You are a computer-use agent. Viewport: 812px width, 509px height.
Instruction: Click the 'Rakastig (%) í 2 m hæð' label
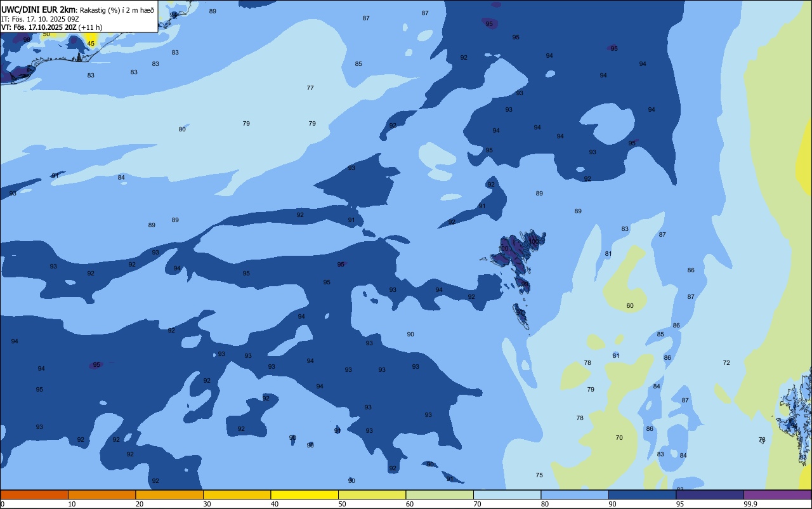tap(117, 10)
